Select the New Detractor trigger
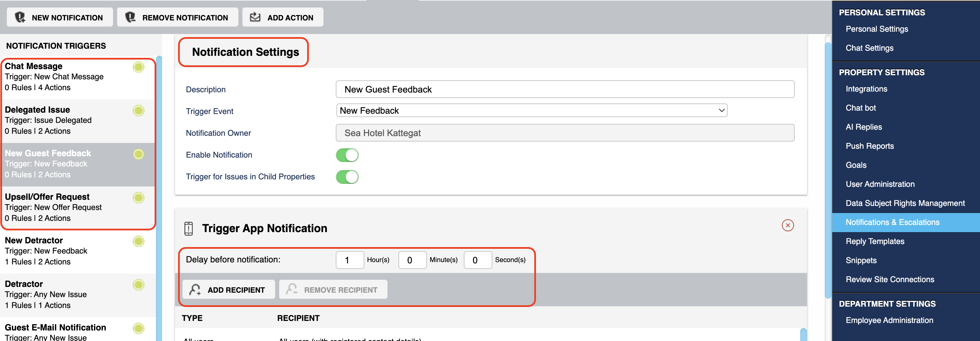 pos(78,251)
